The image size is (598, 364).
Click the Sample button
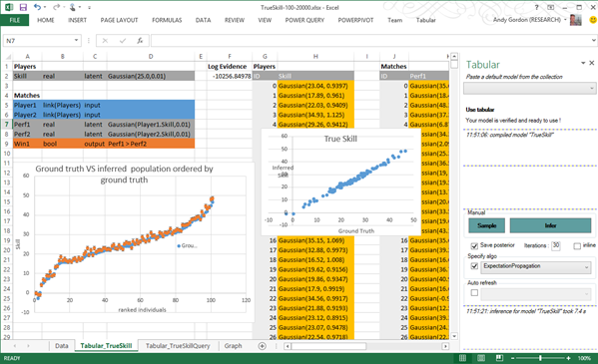[x=486, y=225]
